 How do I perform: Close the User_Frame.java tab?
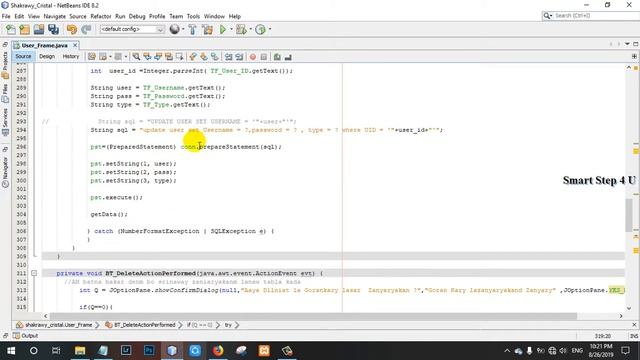point(75,45)
